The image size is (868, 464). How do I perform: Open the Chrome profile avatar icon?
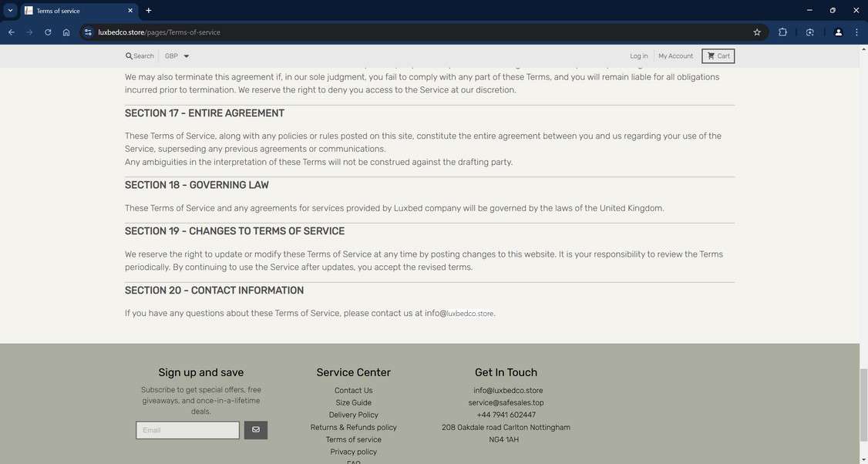838,32
